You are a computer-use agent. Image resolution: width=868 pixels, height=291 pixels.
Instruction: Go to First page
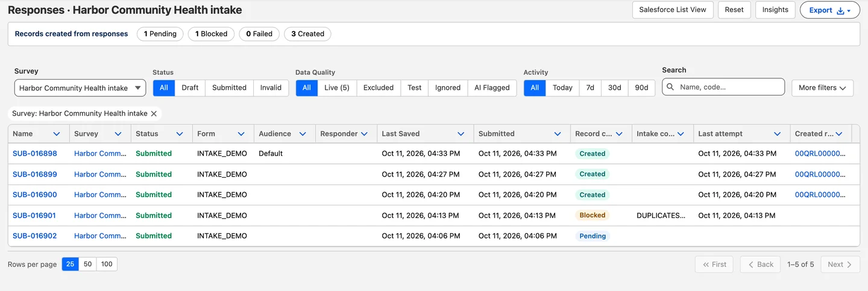pyautogui.click(x=714, y=264)
